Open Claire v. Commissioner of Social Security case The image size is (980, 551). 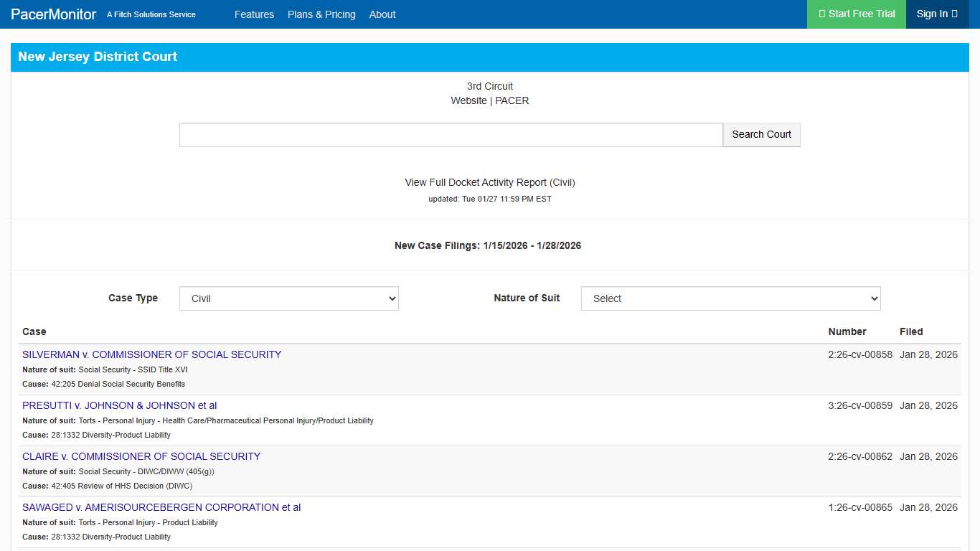pos(141,456)
